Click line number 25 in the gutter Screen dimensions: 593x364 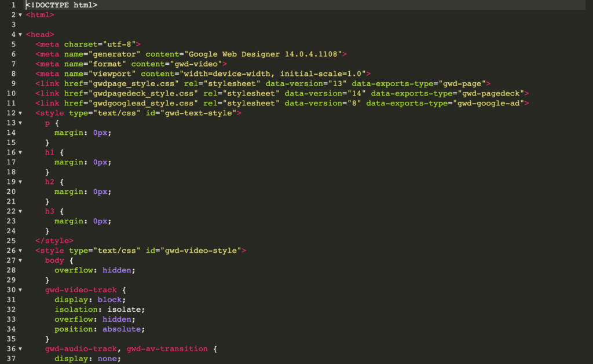tap(10, 241)
